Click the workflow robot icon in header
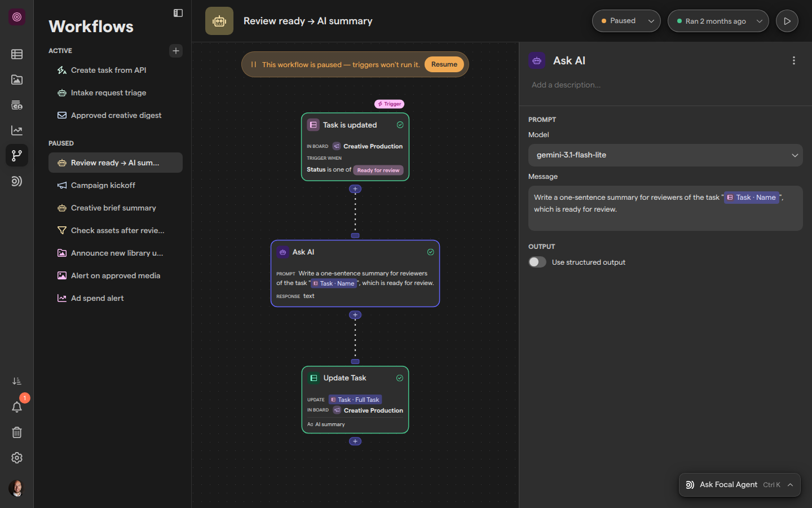Viewport: 812px width, 508px height. pos(219,21)
